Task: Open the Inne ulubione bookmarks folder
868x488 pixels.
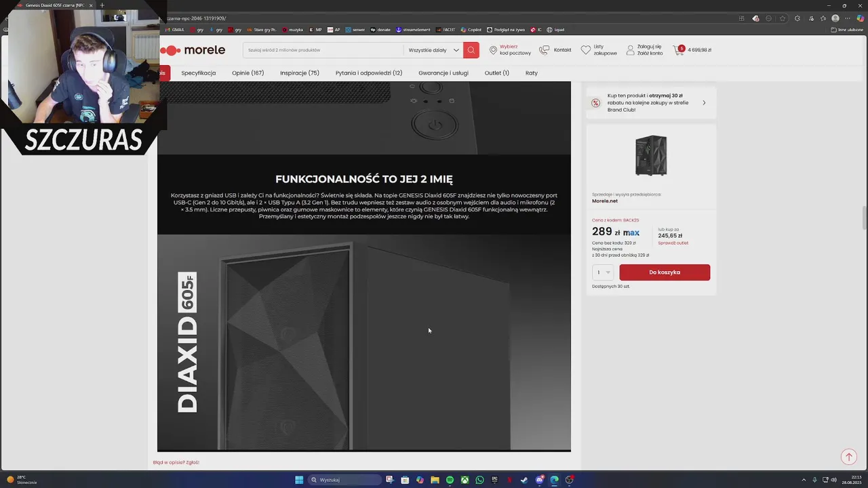Action: tap(847, 30)
